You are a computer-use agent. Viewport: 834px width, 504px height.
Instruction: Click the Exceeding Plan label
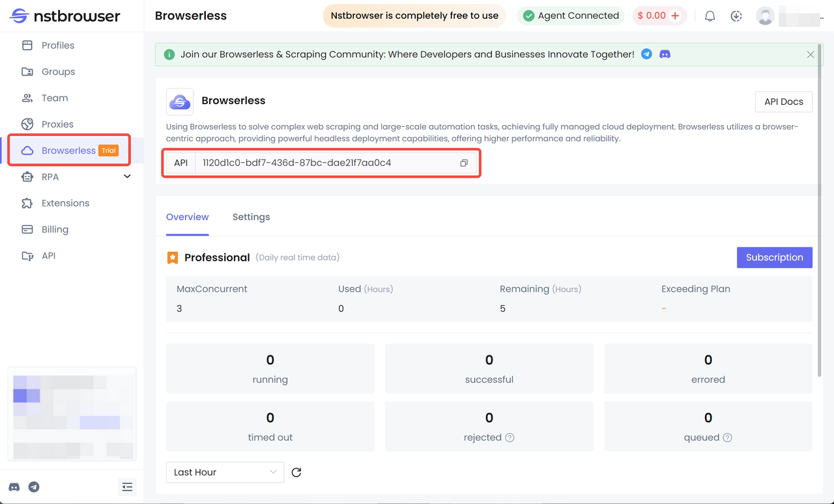pos(696,289)
